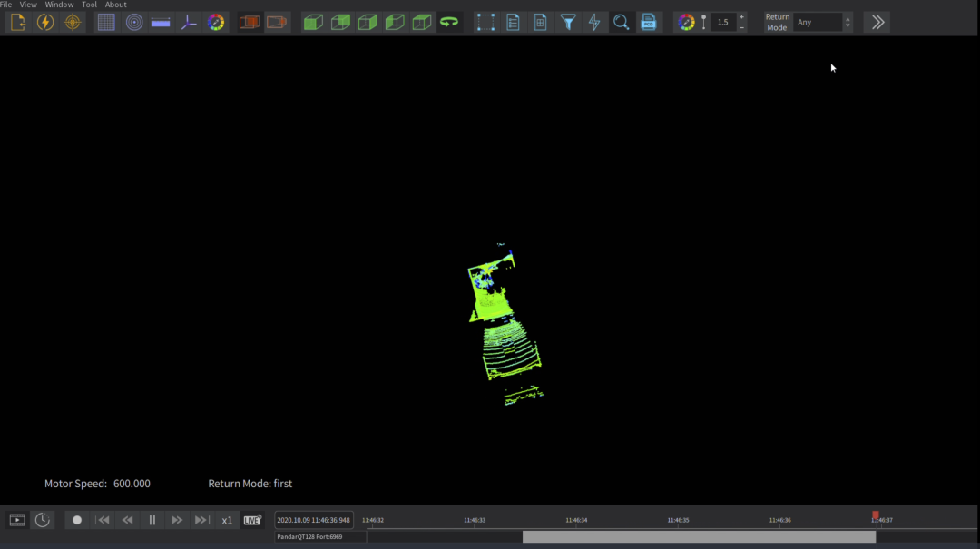Click the PandarQT128 Port:6969 label
Screen dimensions: 980x549
[309, 536]
